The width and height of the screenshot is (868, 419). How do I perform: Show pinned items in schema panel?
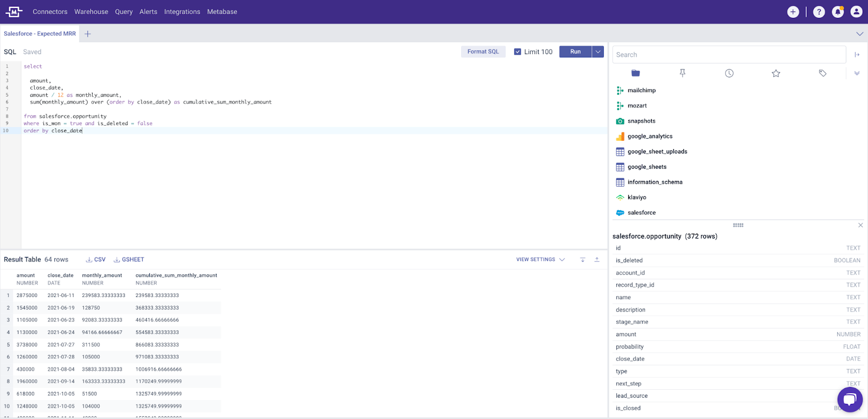[x=682, y=73]
